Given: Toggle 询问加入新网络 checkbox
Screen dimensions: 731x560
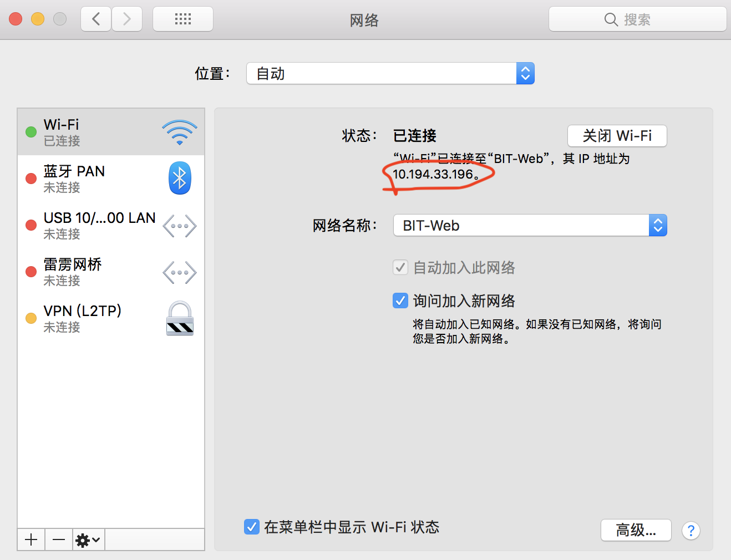Looking at the screenshot, I should click(400, 301).
